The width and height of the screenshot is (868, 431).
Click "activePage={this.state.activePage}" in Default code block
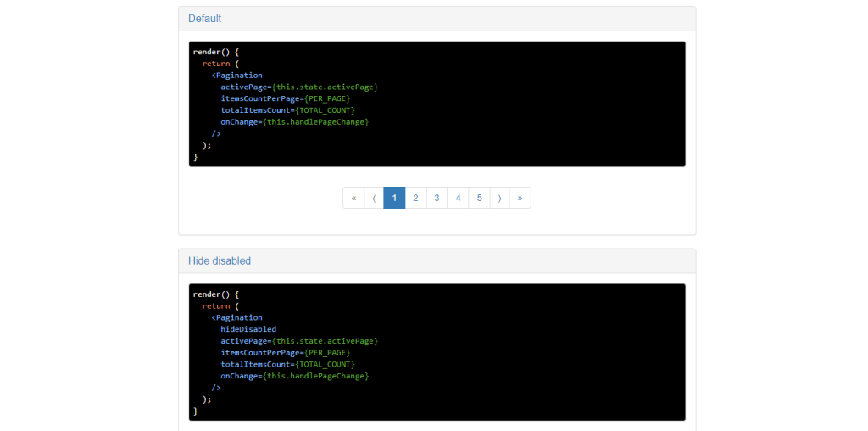(299, 87)
